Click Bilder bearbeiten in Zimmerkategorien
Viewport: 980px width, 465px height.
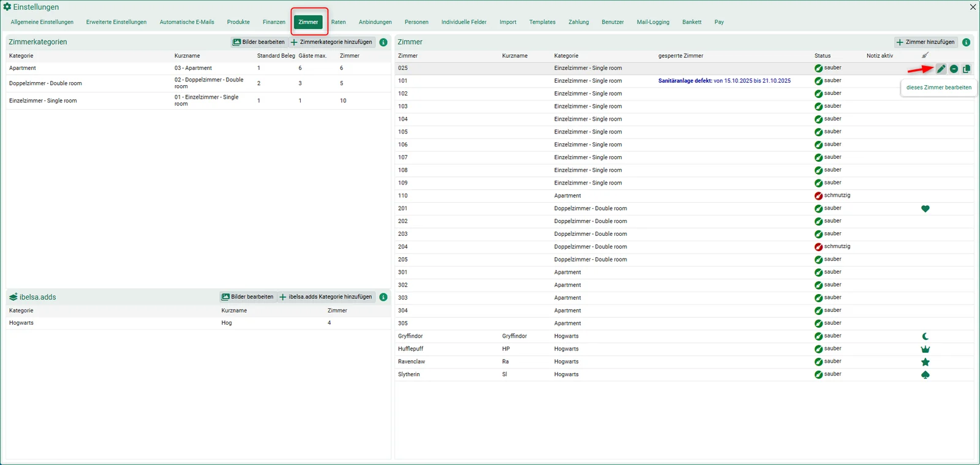point(258,42)
